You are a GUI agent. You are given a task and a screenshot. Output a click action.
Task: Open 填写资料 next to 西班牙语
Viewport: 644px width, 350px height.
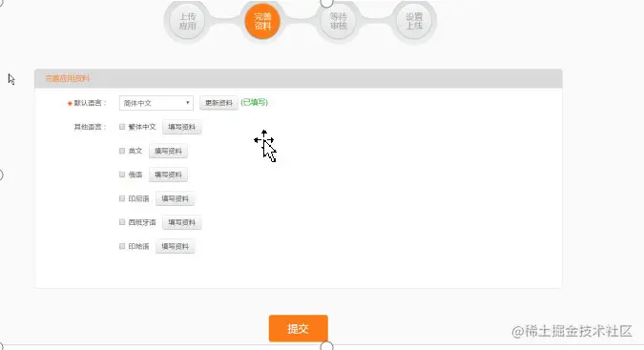pos(182,222)
